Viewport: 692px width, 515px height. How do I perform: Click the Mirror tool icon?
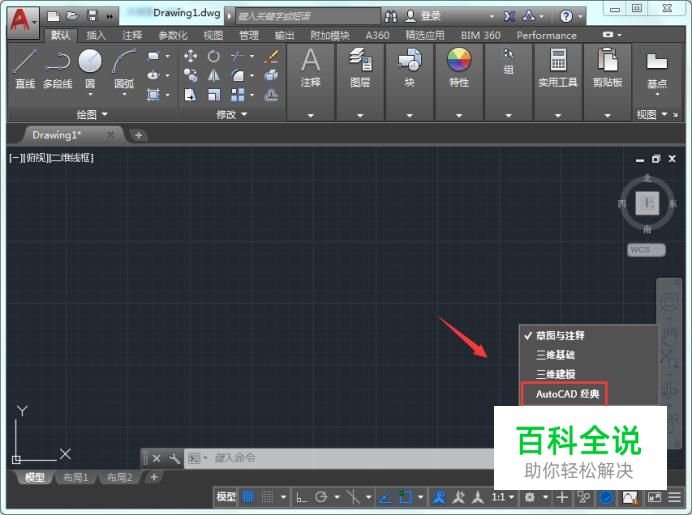tap(214, 75)
